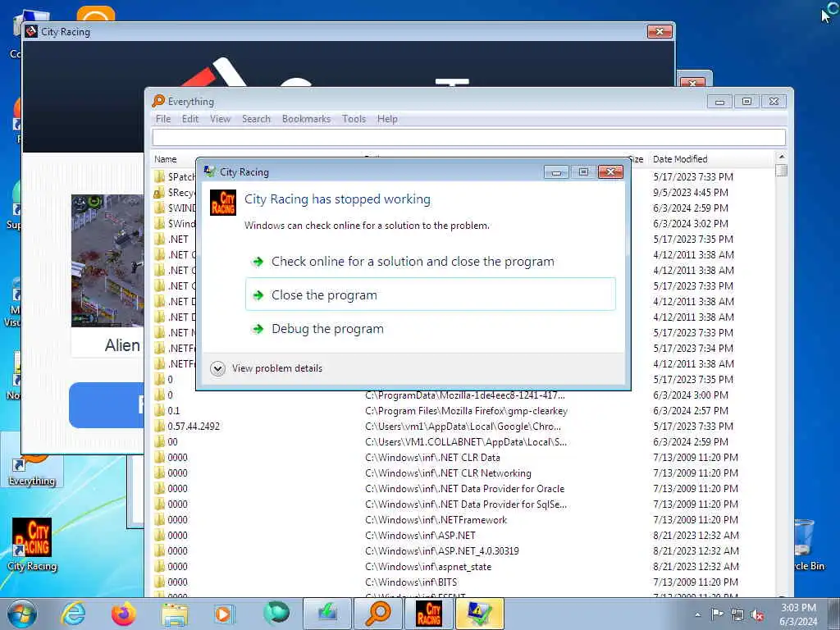Select 0.57.44.2492 folder row
Image resolution: width=840 pixels, height=630 pixels.
[194, 427]
